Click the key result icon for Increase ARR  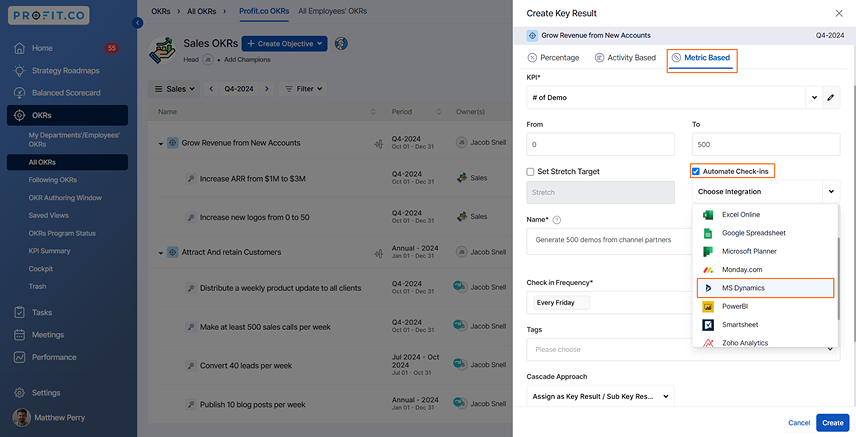(x=191, y=179)
